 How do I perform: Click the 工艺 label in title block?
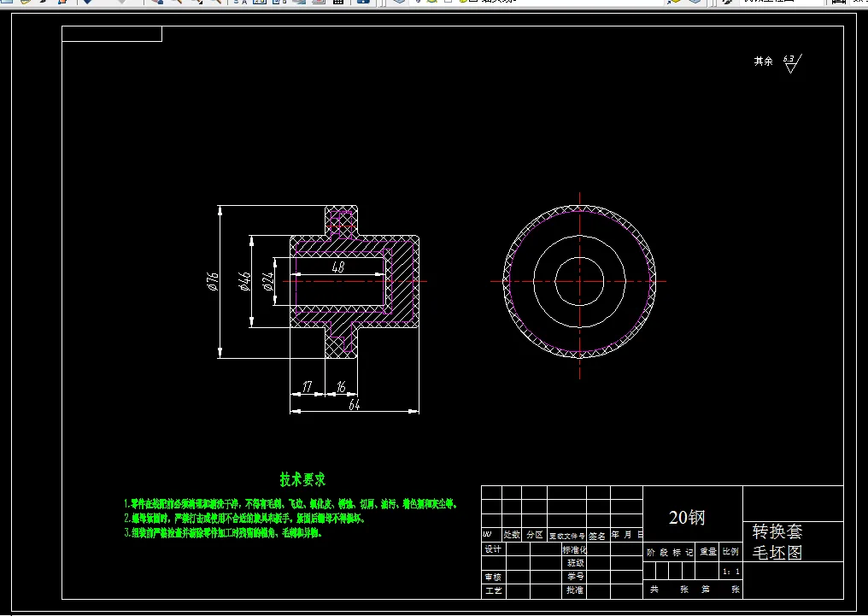click(x=493, y=590)
